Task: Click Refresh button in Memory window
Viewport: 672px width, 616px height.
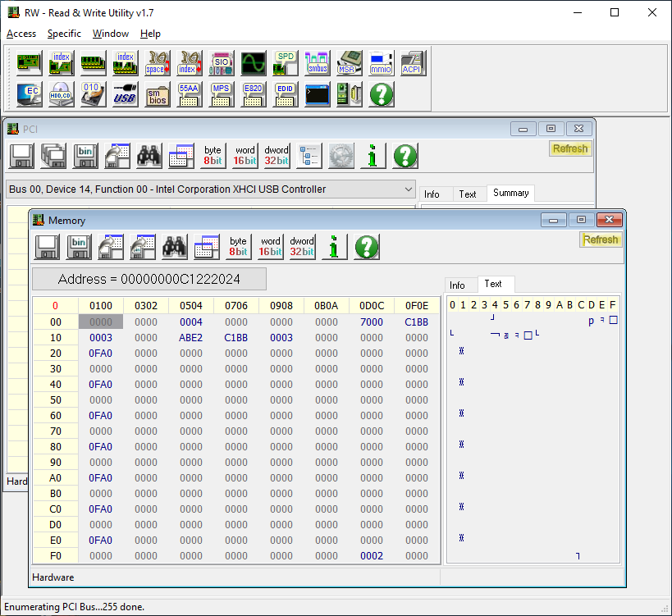Action: tap(600, 240)
